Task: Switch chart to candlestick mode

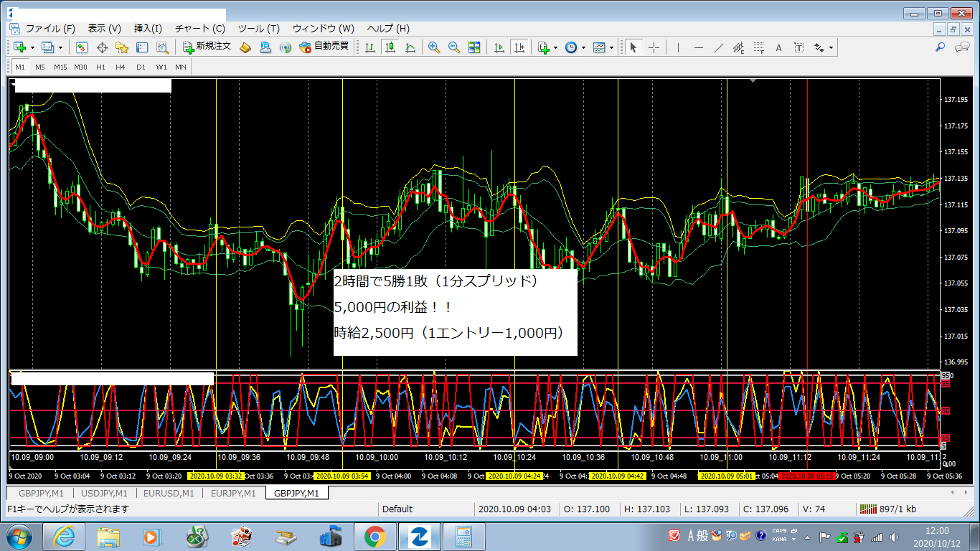Action: (390, 47)
